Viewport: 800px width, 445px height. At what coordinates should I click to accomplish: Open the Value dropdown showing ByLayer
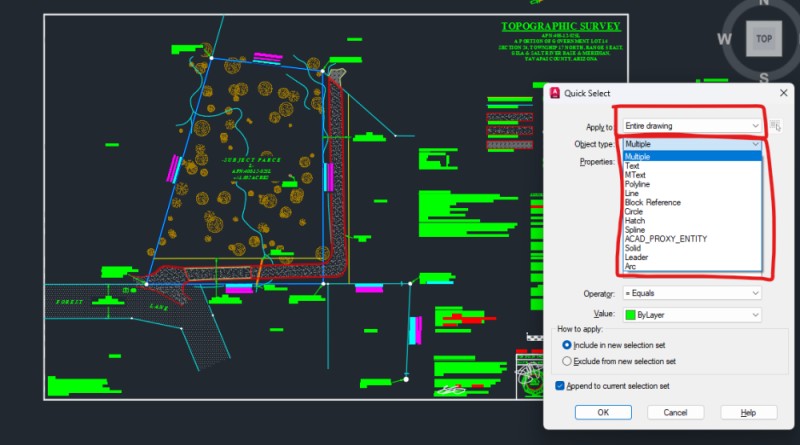[692, 315]
